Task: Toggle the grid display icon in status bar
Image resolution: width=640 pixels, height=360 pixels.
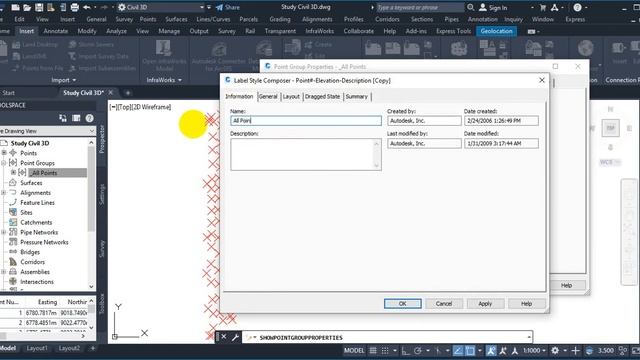Action: point(373,350)
